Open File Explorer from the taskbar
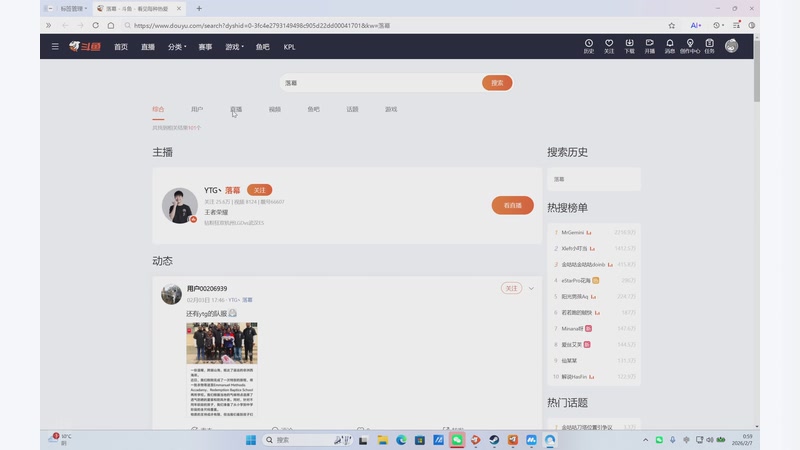 383,440
